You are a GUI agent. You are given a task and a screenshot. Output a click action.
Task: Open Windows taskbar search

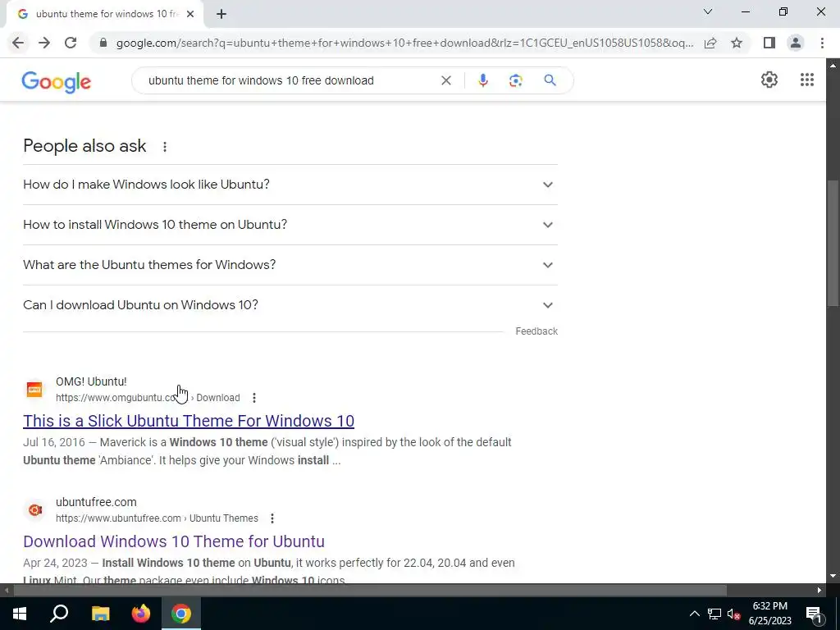tap(59, 614)
